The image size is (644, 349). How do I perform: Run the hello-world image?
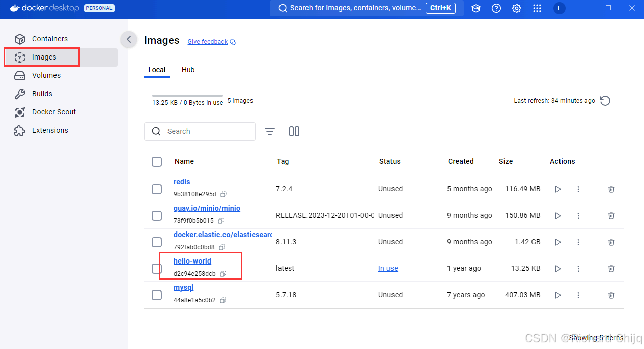pos(558,269)
